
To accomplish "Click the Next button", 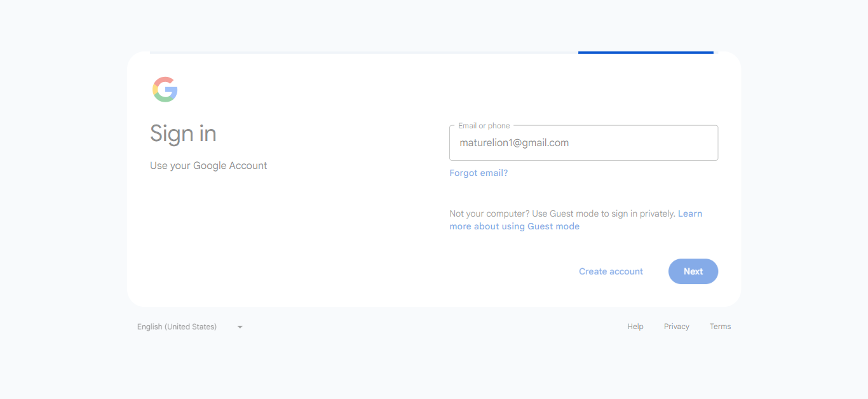I will 693,271.
